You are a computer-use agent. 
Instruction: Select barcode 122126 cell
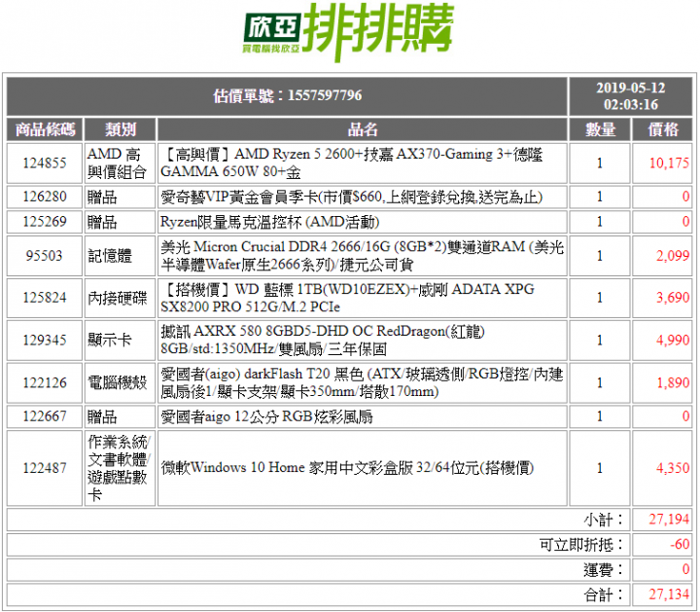tap(45, 382)
